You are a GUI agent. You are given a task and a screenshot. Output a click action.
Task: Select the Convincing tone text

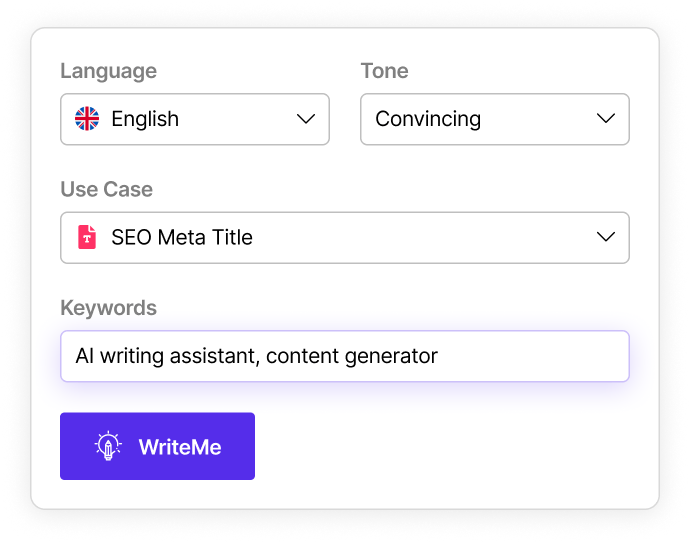[428, 119]
